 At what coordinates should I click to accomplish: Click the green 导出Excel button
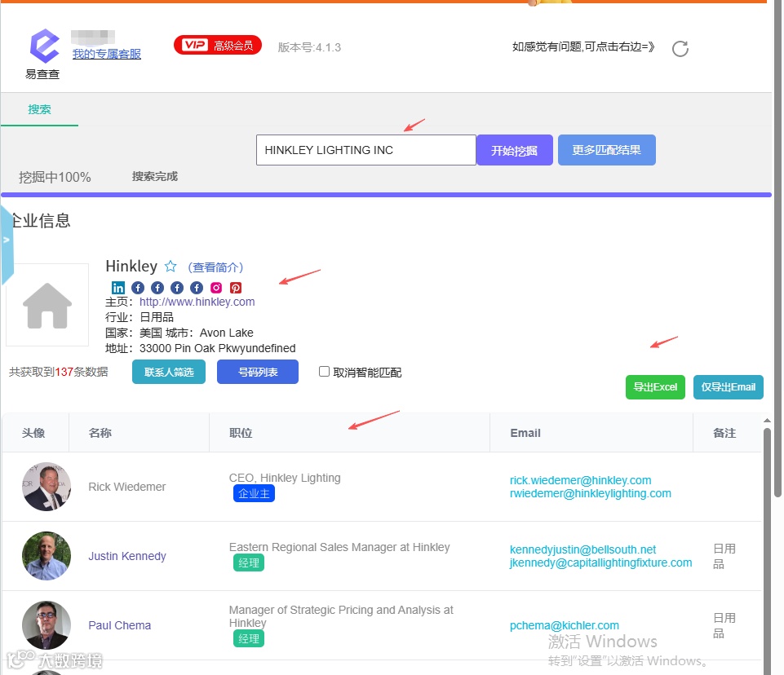click(x=655, y=386)
